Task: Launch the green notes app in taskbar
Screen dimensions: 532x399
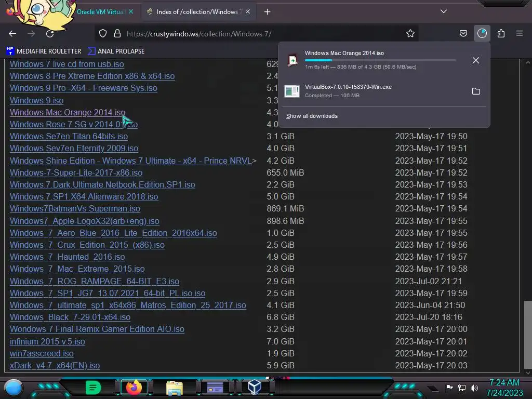Action: [x=94, y=388]
